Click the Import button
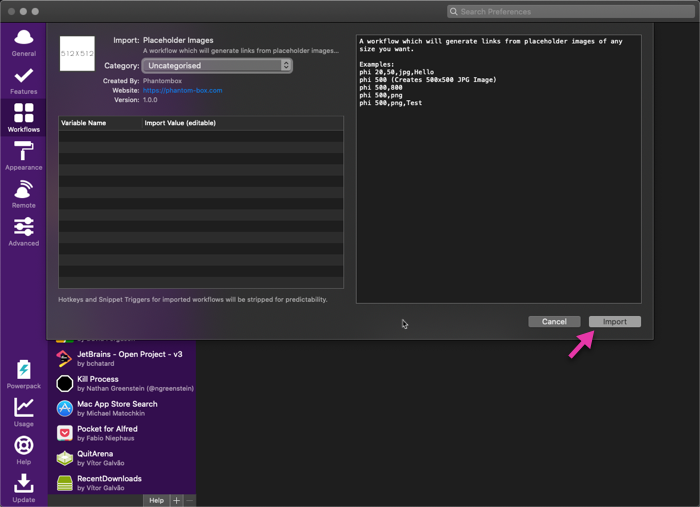 pyautogui.click(x=615, y=321)
